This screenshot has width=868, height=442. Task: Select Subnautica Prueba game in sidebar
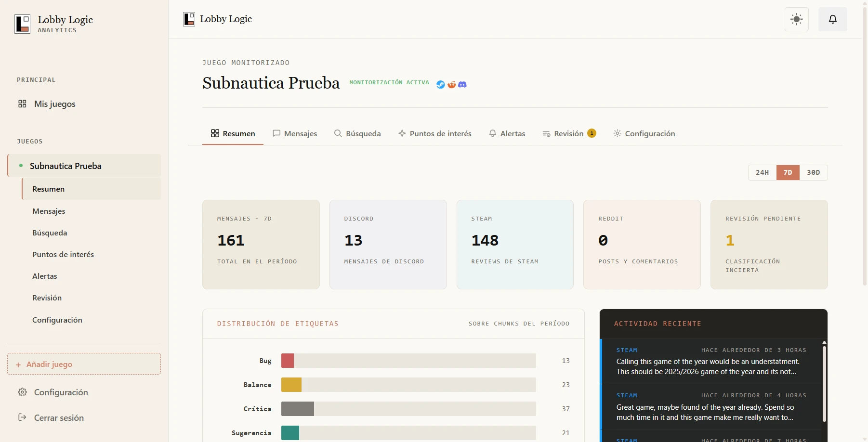click(x=84, y=166)
